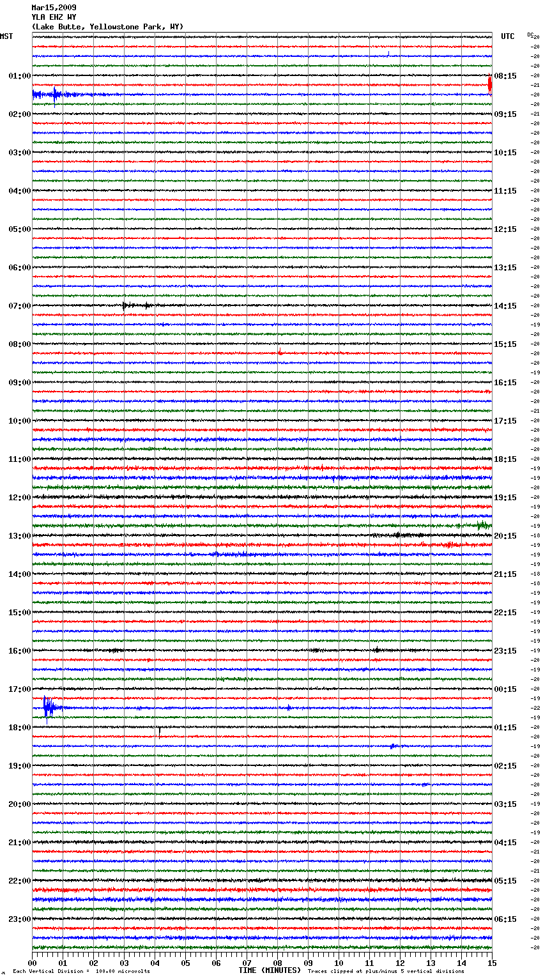Click the "MST" timezone header
Image resolution: width=543 pixels, height=980 pixels.
6,36
